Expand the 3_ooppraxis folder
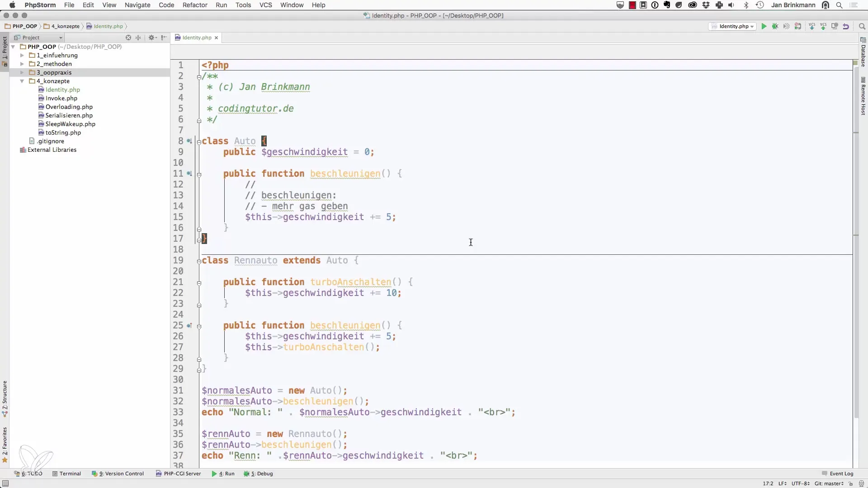 (x=22, y=72)
